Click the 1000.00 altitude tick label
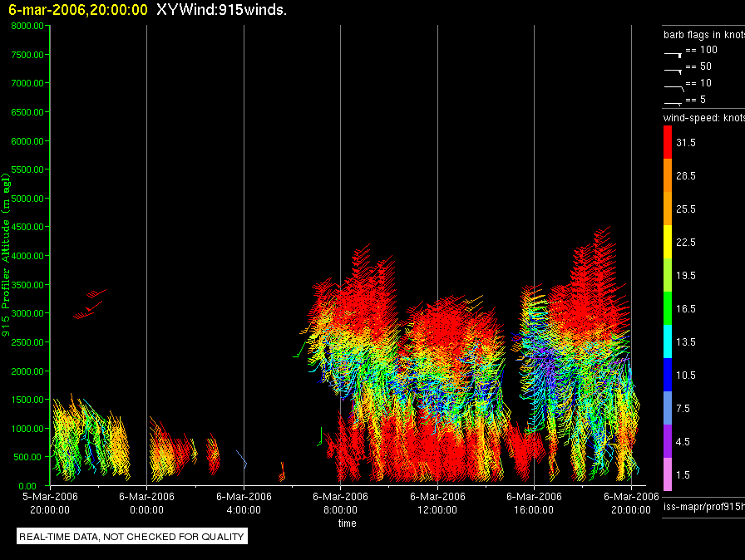Viewport: 745px width, 560px height. 27,429
